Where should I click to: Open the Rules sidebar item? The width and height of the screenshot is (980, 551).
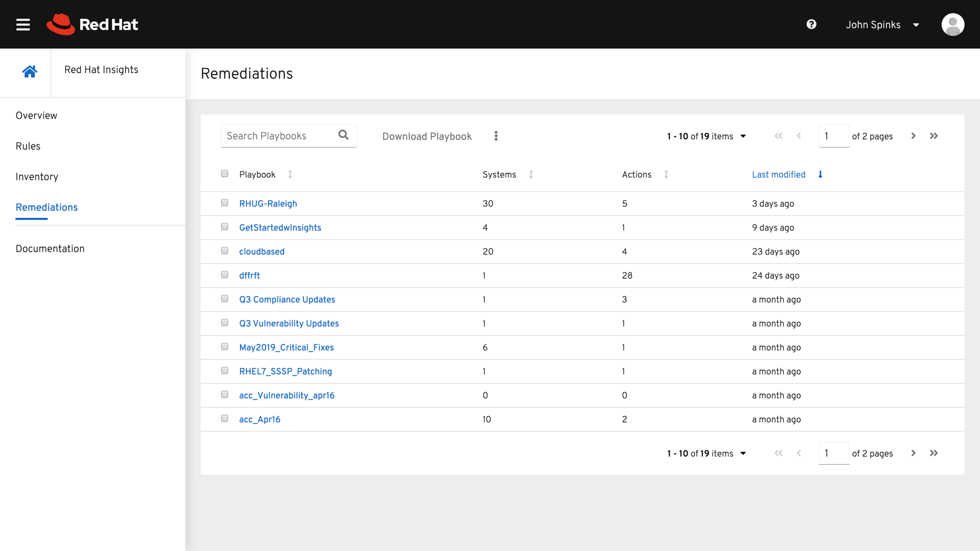(x=28, y=146)
